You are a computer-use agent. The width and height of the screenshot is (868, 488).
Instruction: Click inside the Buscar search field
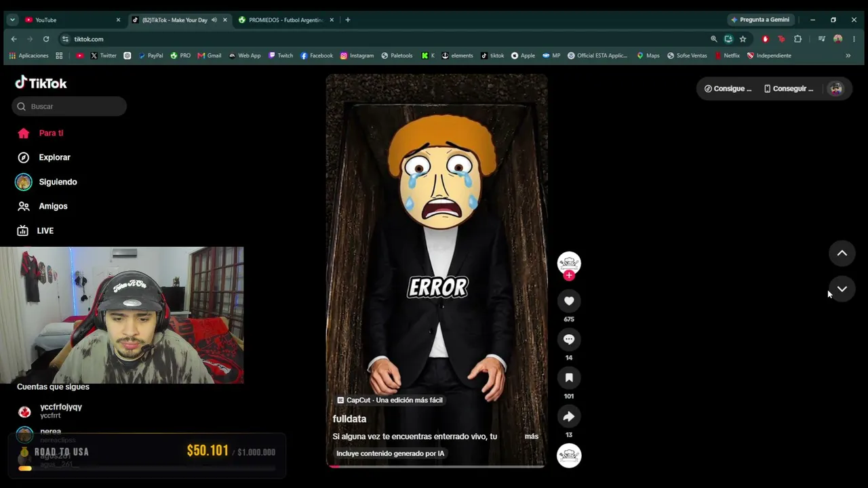tap(69, 106)
